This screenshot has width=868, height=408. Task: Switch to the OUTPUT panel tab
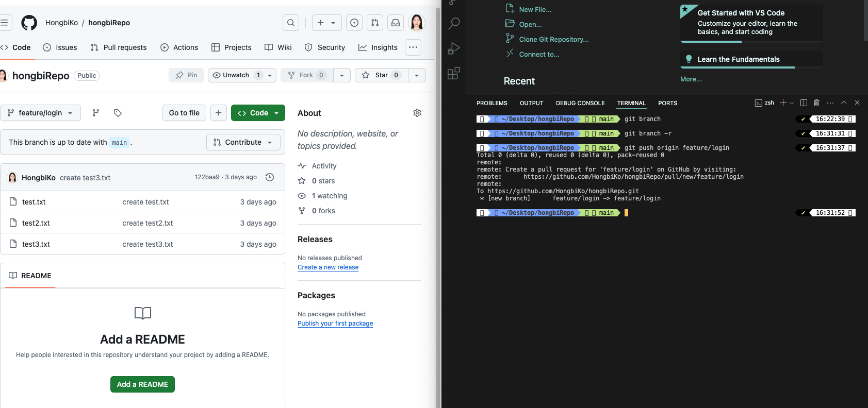coord(532,103)
